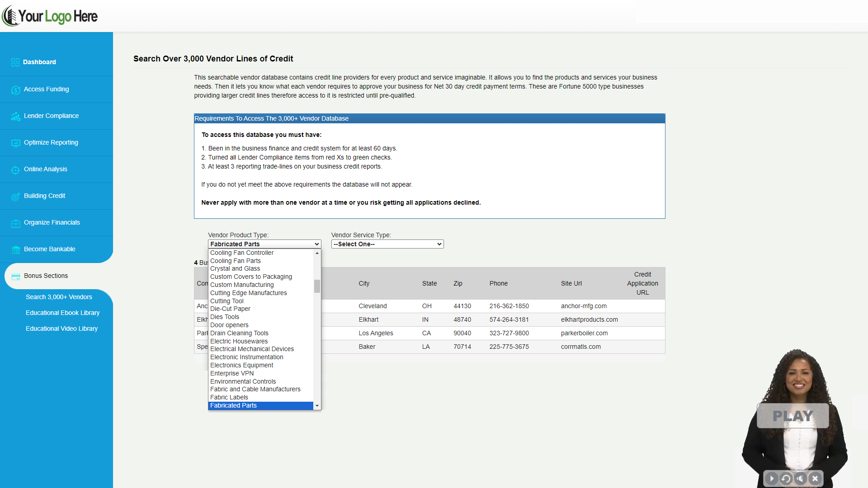Click the Organize Financials briefcase icon

(15, 223)
